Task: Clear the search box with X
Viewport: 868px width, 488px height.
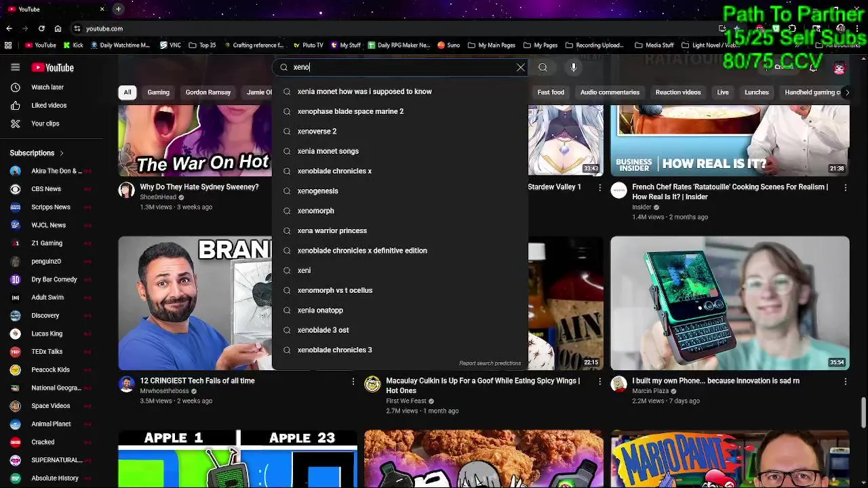Action: point(521,67)
